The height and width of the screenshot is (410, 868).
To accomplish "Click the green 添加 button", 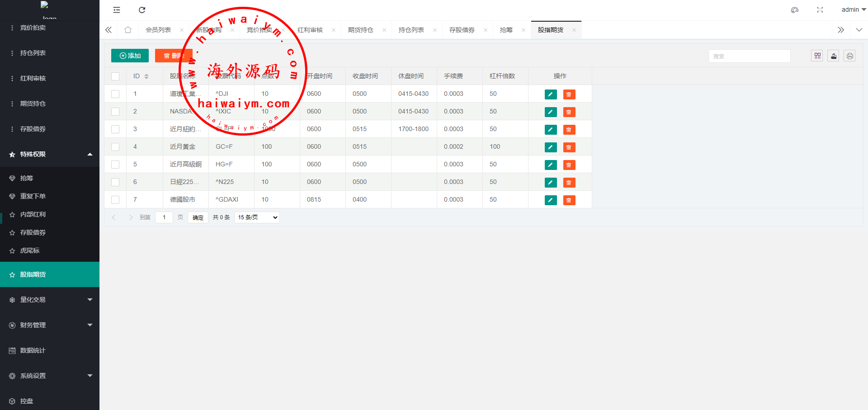I will click(130, 56).
